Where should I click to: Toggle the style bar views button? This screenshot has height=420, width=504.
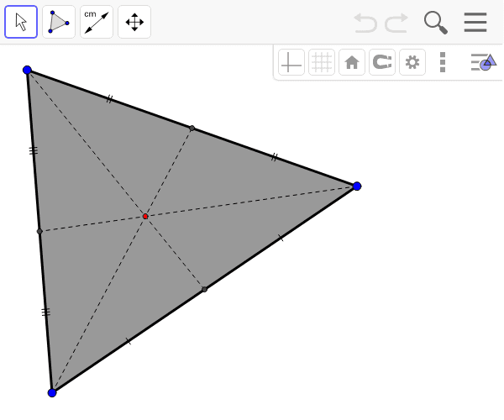coord(484,62)
